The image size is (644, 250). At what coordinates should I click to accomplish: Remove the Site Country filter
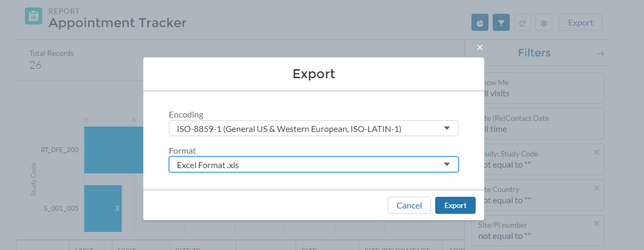597,188
